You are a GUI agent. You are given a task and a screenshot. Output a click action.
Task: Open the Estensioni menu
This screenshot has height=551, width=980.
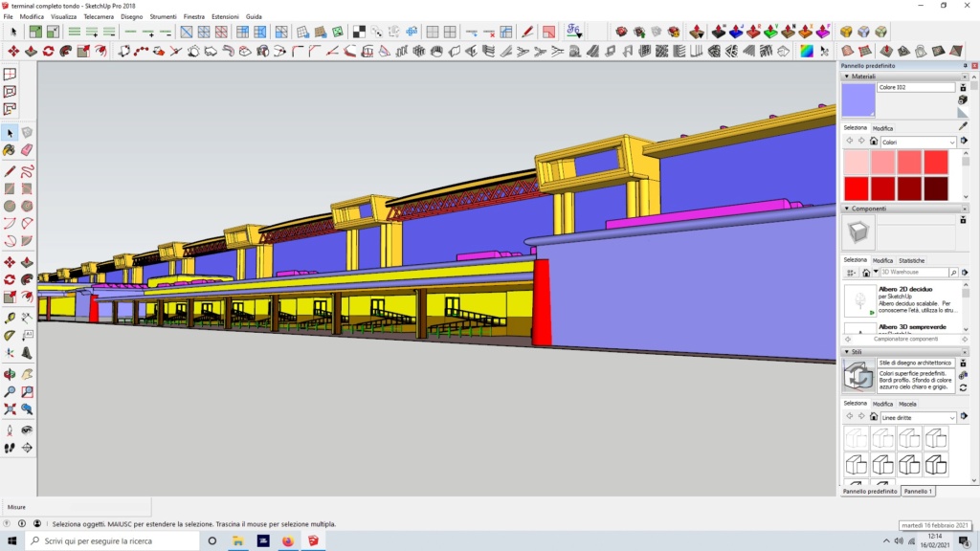(x=225, y=17)
